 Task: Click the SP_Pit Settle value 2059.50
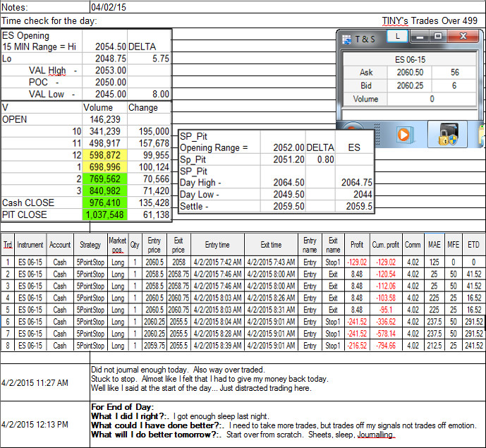point(288,206)
